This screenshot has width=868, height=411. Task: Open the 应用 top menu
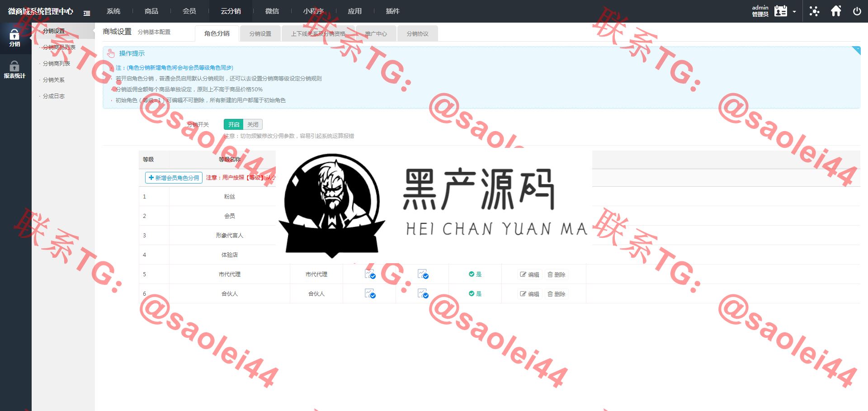click(355, 11)
